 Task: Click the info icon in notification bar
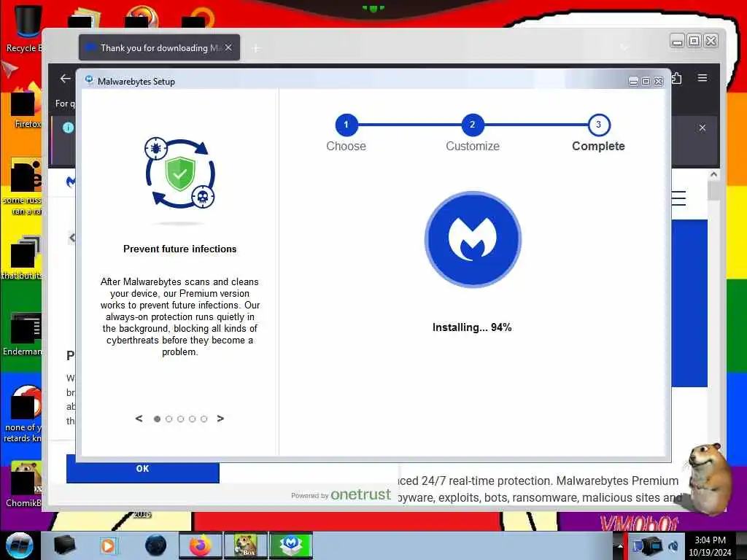point(68,127)
